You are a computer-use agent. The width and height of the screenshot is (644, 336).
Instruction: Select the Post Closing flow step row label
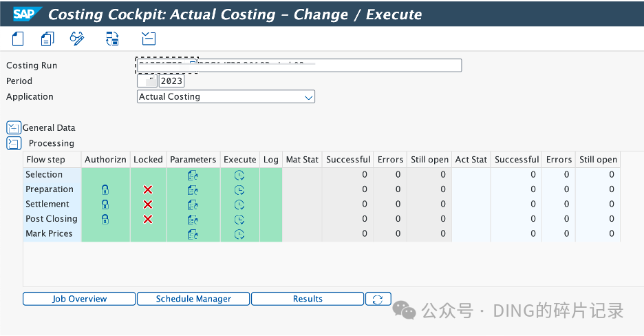pos(52,219)
